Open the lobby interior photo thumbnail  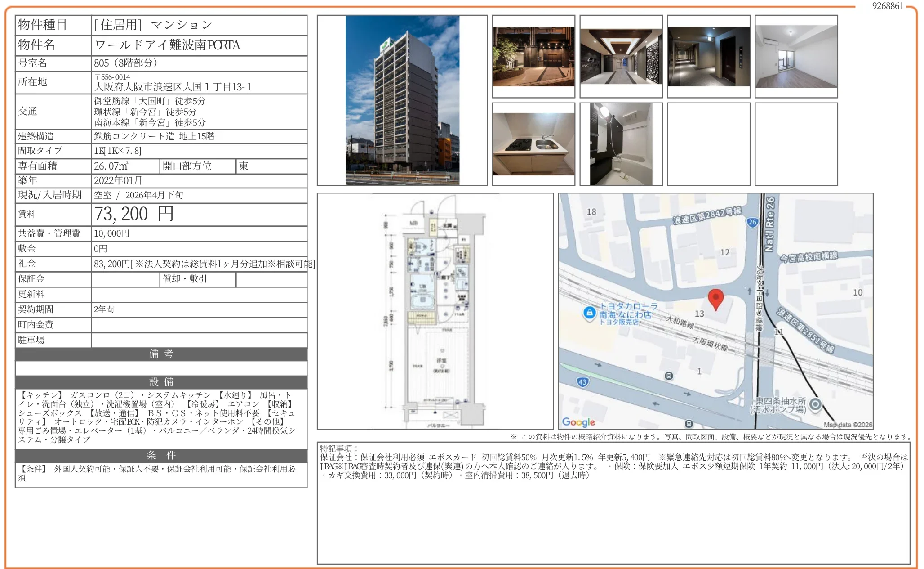click(x=621, y=56)
